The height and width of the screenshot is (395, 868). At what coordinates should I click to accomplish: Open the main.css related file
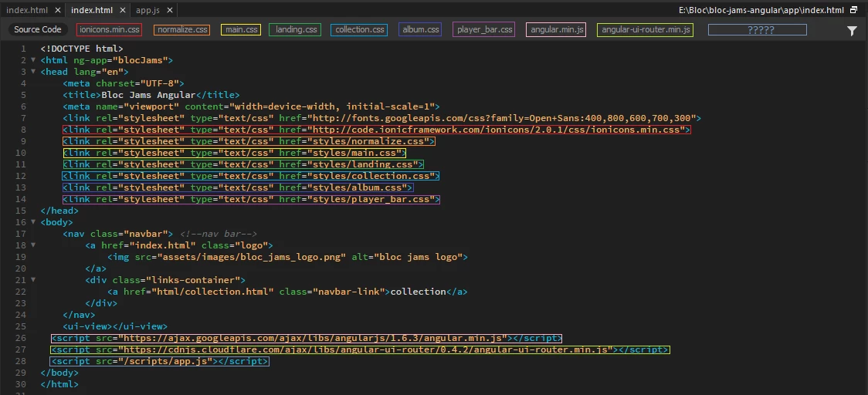click(242, 29)
